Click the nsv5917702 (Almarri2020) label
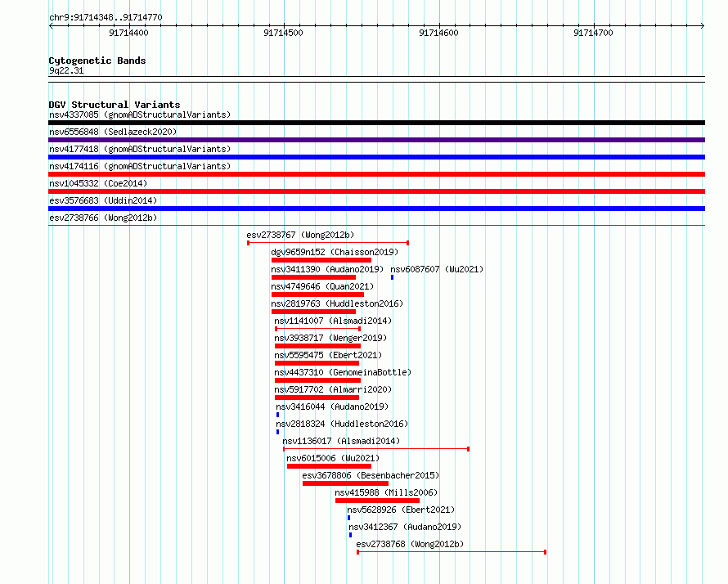Viewport: 728px width, 584px height. 333,389
